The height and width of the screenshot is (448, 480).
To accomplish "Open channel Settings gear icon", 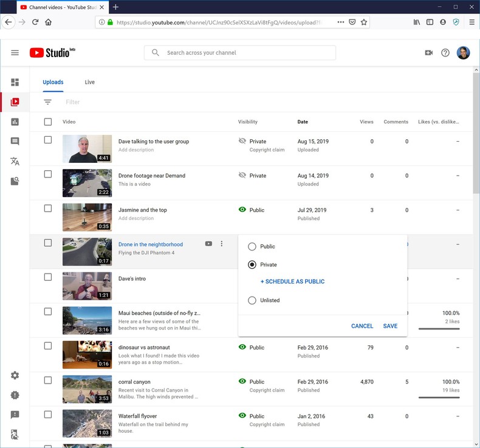I will click(15, 376).
